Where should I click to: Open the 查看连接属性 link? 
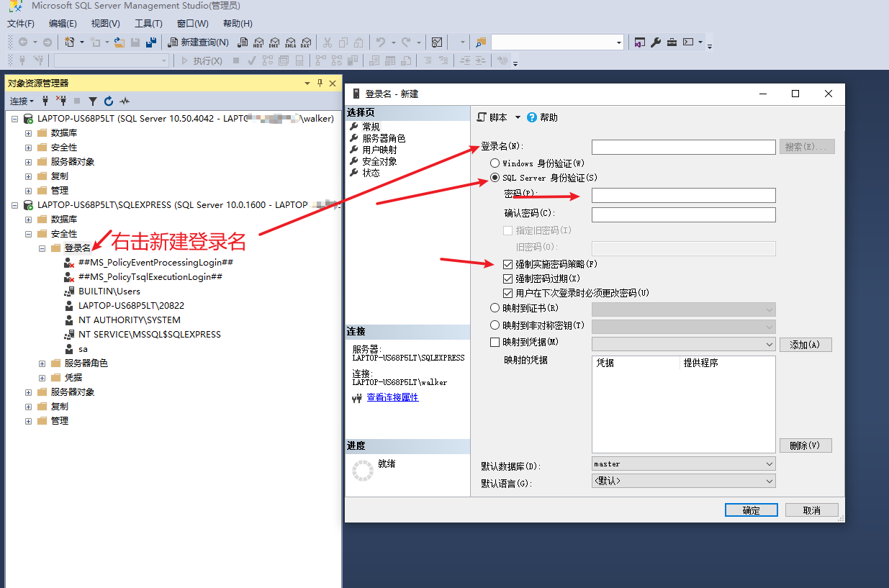[x=392, y=397]
